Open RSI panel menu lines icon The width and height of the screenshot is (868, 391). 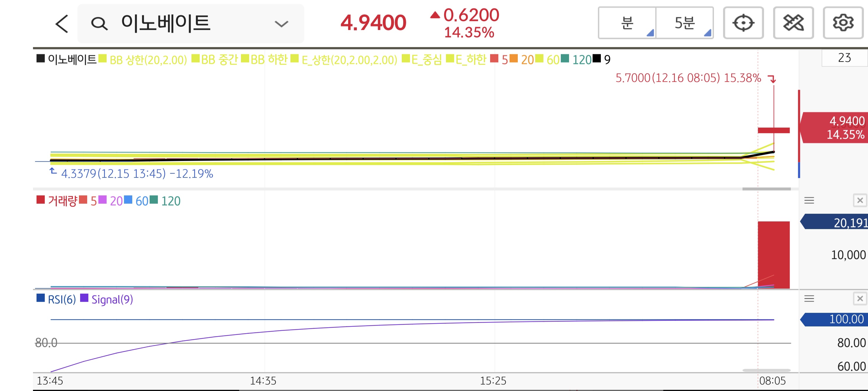(x=809, y=299)
